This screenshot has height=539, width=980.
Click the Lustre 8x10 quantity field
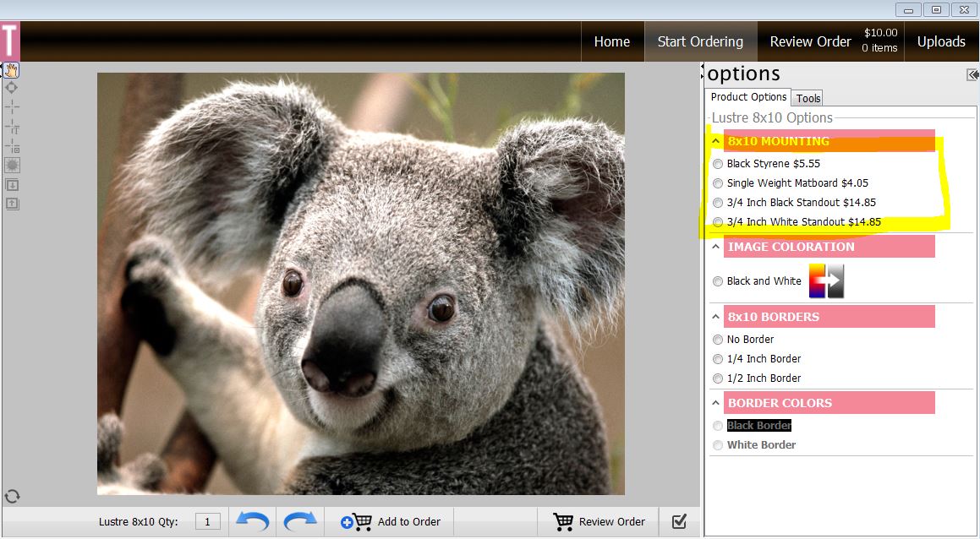tap(208, 522)
